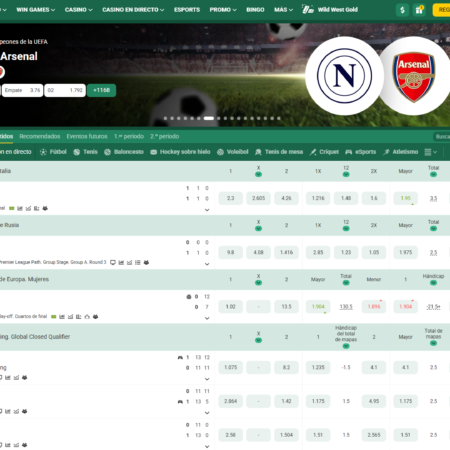Switch to Eventos futuros tab
Viewport: 450px width, 450px height.
click(x=87, y=136)
